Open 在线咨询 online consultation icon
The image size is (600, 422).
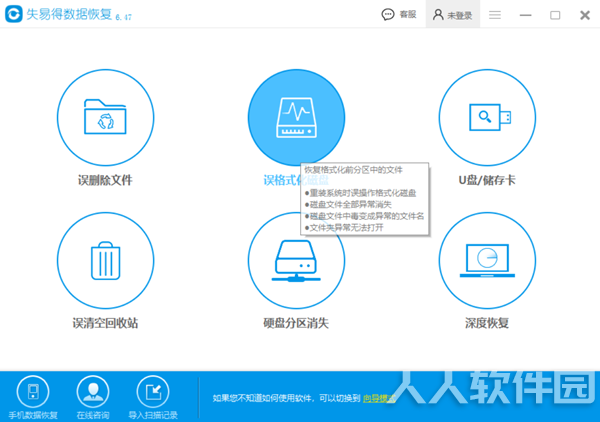[93, 392]
